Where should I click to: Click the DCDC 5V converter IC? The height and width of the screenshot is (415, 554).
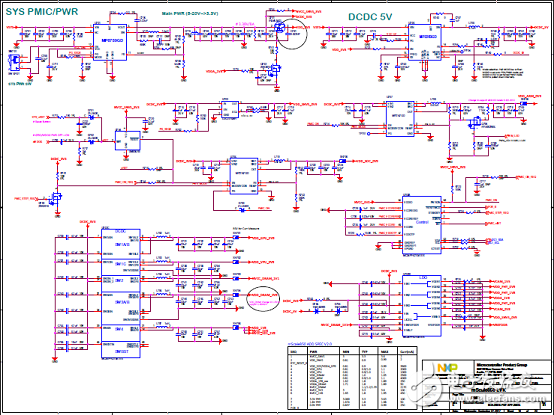tap(424, 42)
